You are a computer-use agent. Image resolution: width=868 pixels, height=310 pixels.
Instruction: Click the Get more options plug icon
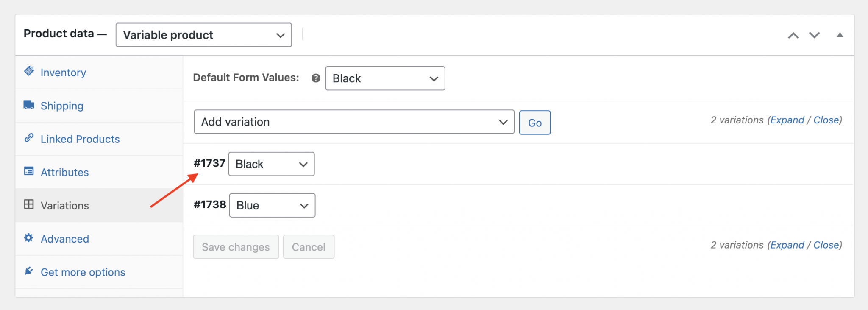(28, 271)
